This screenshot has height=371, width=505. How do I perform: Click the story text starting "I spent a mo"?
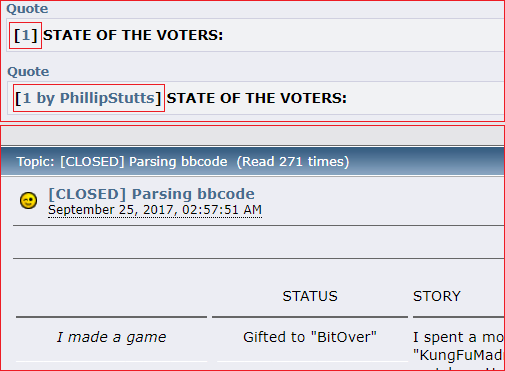pyautogui.click(x=458, y=337)
